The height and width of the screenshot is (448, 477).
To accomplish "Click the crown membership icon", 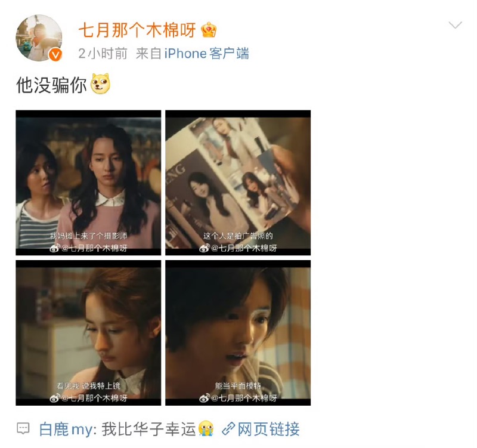I will (209, 30).
